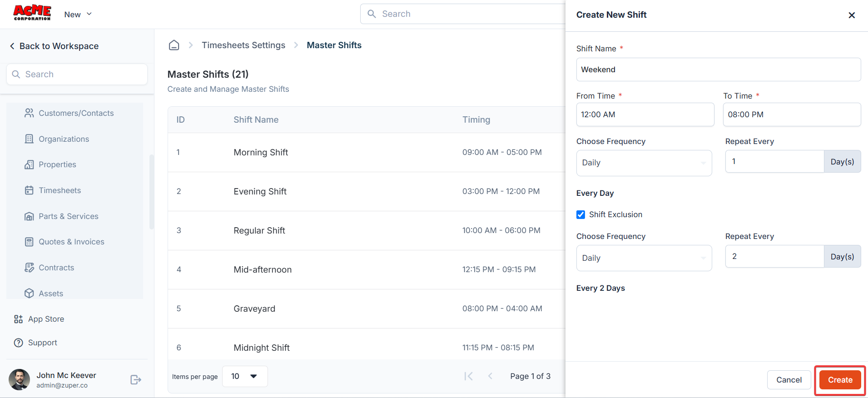Click the back chevron beside Back to Workspace
The image size is (868, 398).
[x=12, y=46]
